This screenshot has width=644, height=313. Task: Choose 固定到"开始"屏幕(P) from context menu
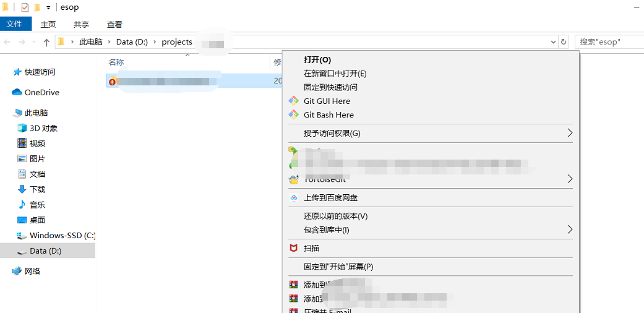click(431, 267)
